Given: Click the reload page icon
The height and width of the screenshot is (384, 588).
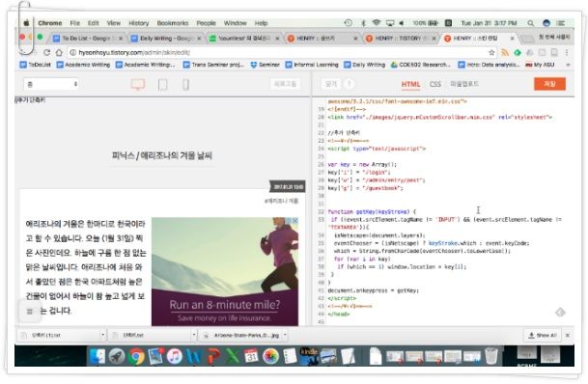Looking at the screenshot, I should coord(46,52).
